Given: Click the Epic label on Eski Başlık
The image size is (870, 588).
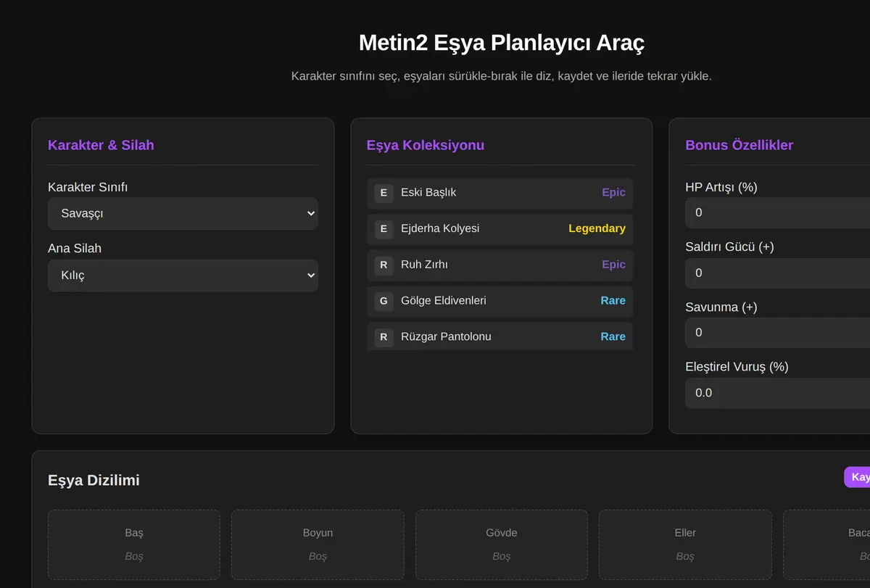Looking at the screenshot, I should pyautogui.click(x=613, y=192).
